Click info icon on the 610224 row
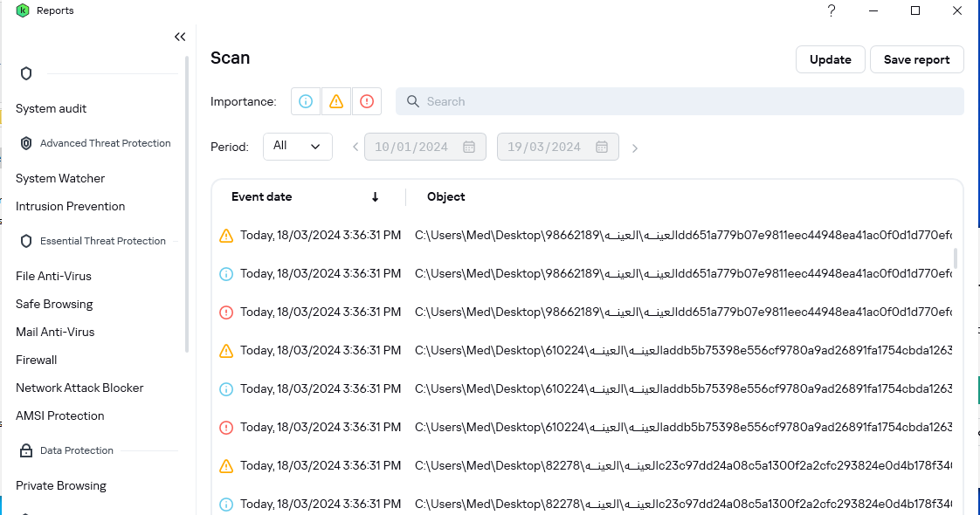This screenshot has height=515, width=980. (226, 389)
